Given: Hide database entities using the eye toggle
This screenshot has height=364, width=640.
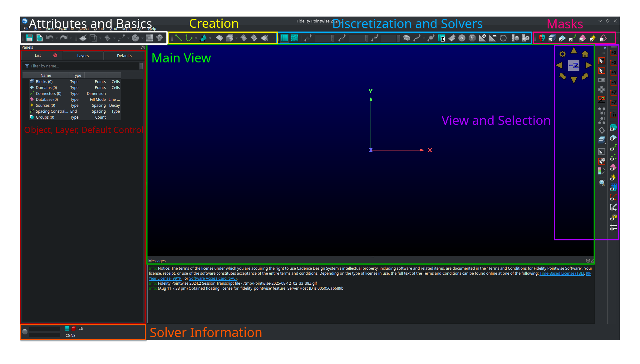Looking at the screenshot, I should tap(613, 167).
